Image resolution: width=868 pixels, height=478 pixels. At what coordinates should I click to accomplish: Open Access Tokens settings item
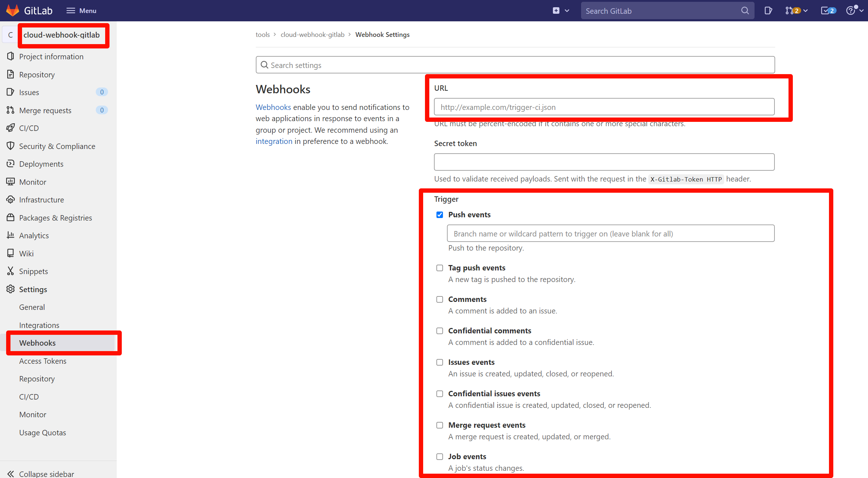[43, 361]
